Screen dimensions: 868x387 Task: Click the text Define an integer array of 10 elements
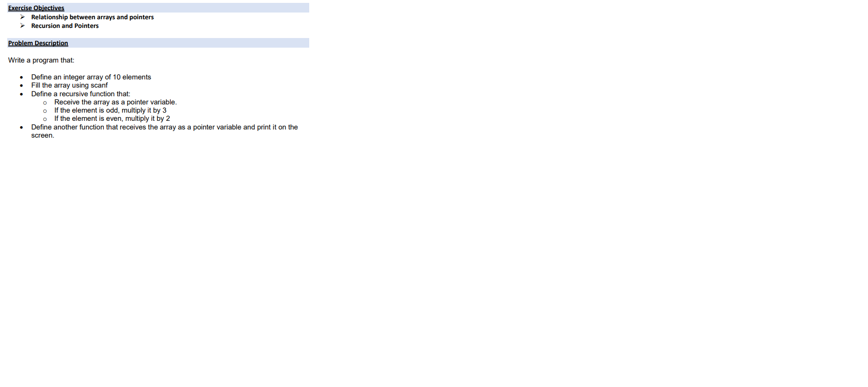click(x=91, y=77)
